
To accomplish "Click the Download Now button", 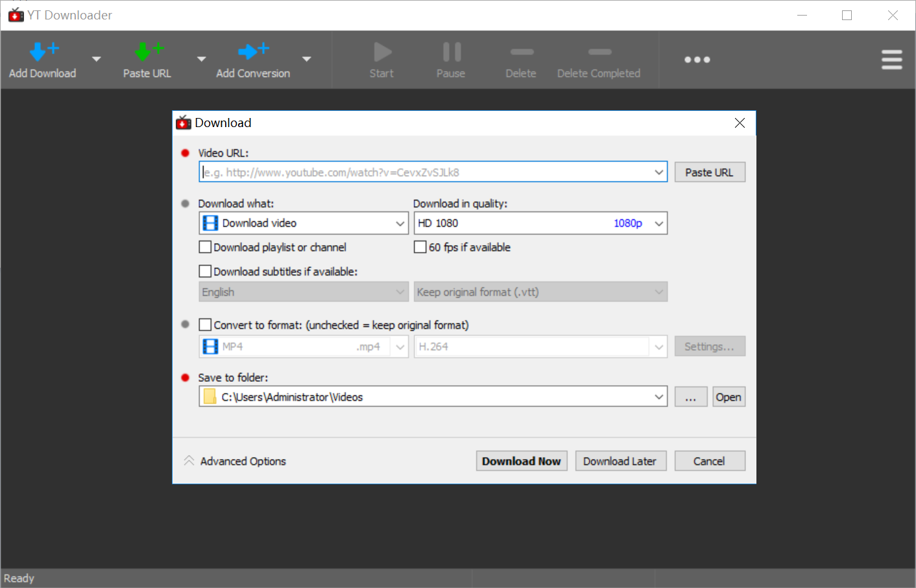I will 522,461.
